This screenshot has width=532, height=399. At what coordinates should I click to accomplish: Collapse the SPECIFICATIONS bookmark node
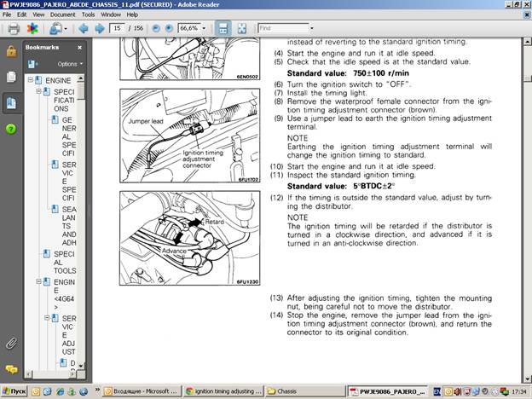click(38, 91)
